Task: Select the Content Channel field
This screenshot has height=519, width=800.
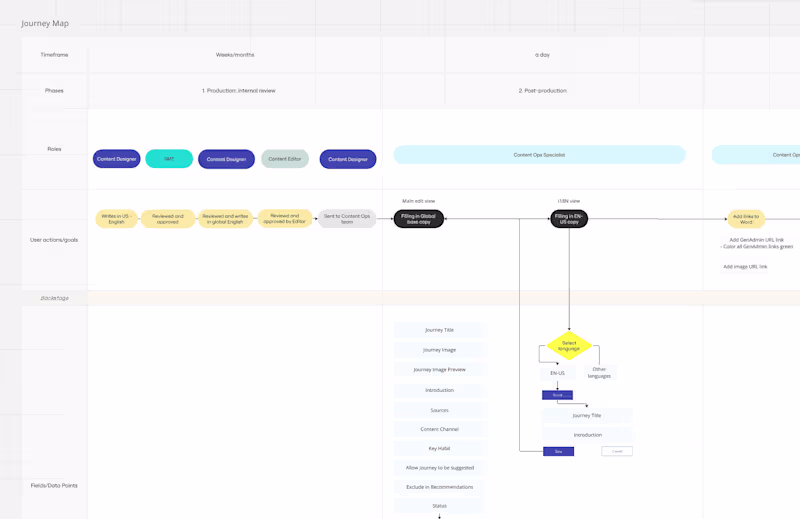Action: [439, 429]
